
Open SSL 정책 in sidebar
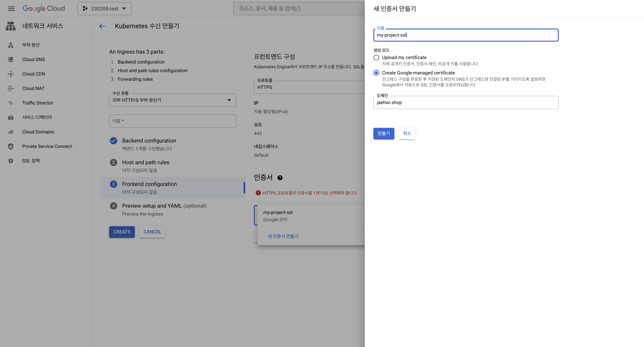click(x=31, y=161)
